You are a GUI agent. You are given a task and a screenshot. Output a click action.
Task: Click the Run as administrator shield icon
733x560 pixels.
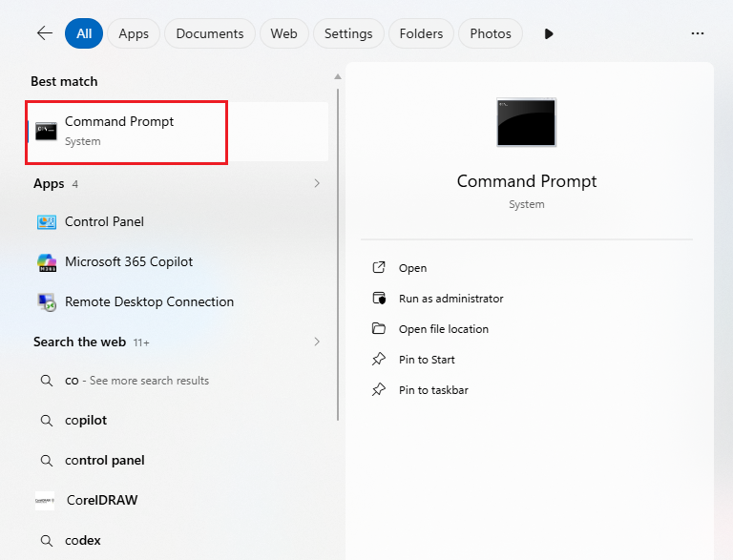point(379,298)
